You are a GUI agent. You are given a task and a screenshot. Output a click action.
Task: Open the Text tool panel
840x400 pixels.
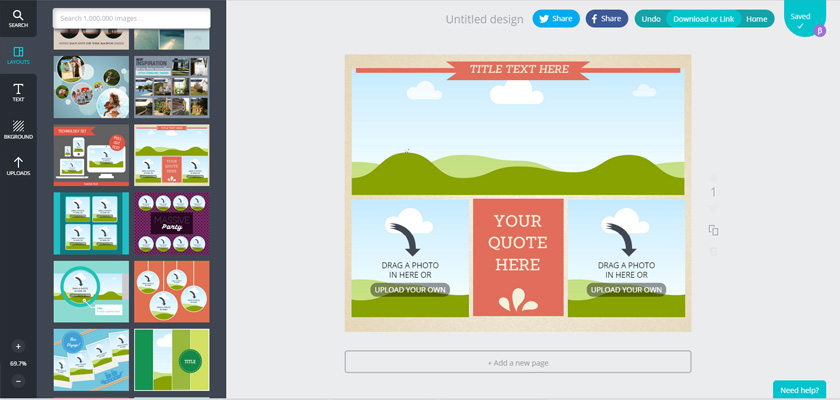tap(18, 92)
